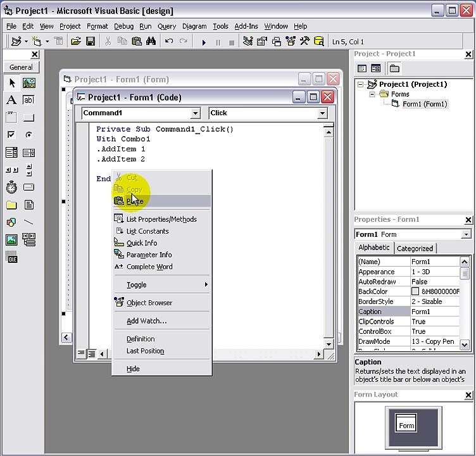476x456 pixels.
Task: Select the CheckBox control tool
Action: point(11,134)
